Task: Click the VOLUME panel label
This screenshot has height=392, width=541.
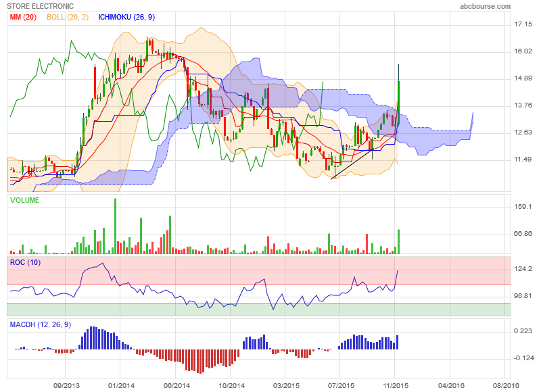Action: 24,200
